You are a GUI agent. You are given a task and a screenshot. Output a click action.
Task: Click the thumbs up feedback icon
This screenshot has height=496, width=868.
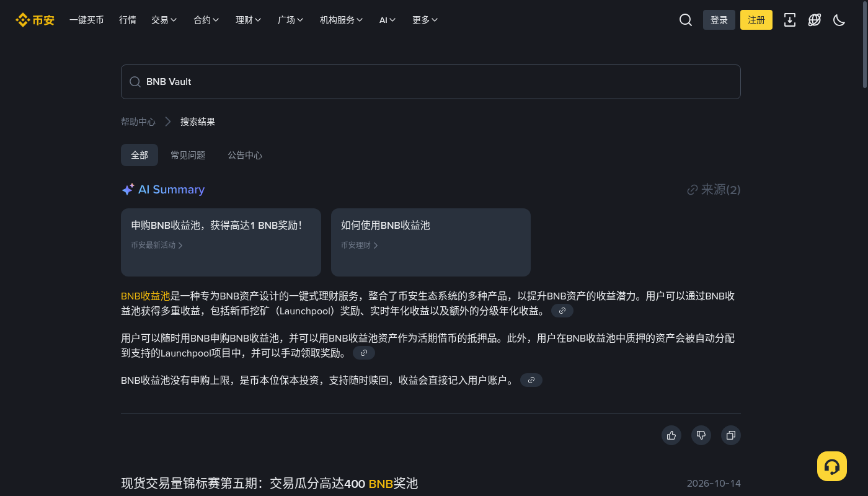point(671,435)
